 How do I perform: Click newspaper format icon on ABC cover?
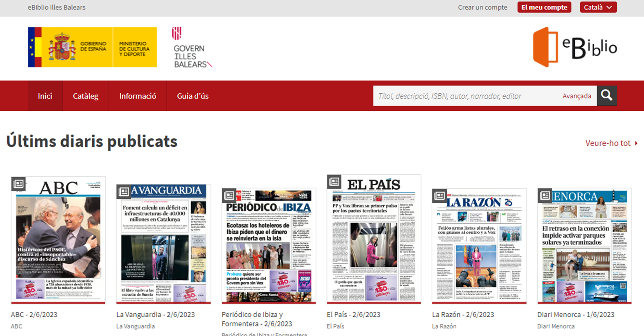[18, 184]
